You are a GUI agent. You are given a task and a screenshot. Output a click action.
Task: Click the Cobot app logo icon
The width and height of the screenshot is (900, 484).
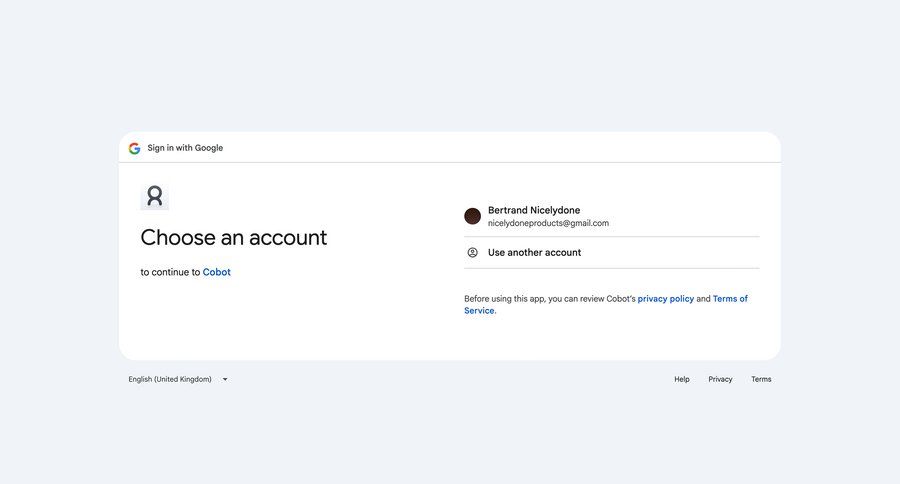click(x=155, y=196)
